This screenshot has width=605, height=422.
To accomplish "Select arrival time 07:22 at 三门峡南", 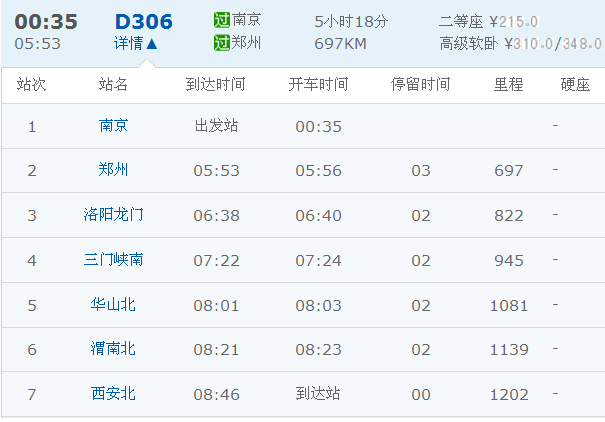I will coord(216,261).
